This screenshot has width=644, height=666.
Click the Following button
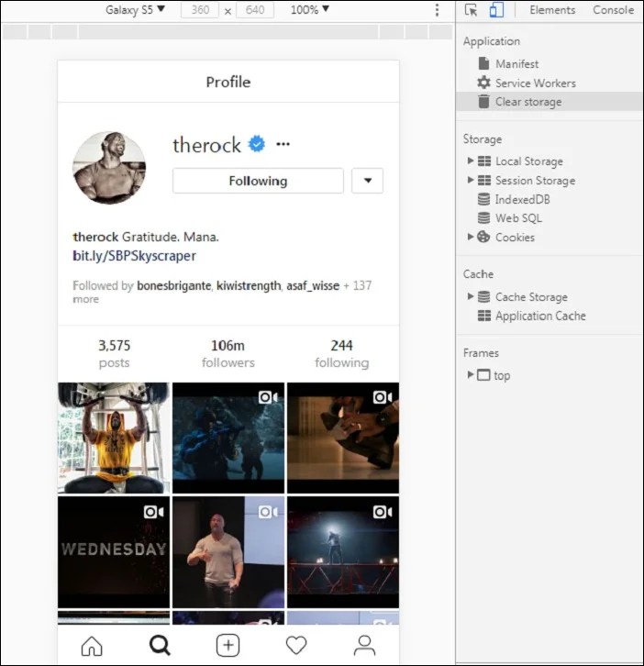tap(258, 181)
